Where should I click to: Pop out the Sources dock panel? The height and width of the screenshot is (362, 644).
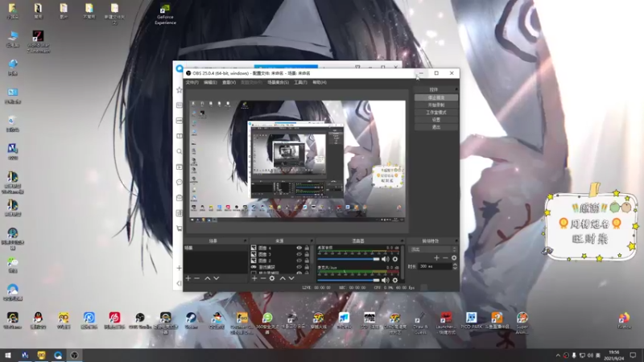[312, 241]
